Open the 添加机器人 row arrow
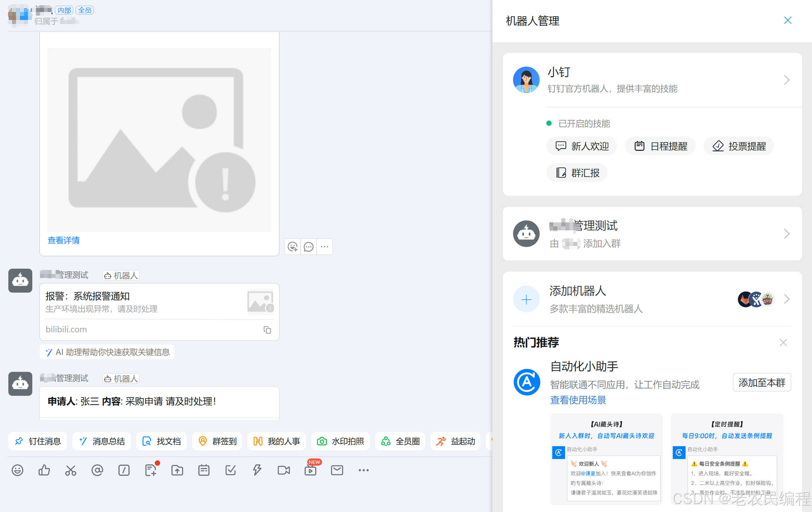The height and width of the screenshot is (512, 812). pos(786,299)
